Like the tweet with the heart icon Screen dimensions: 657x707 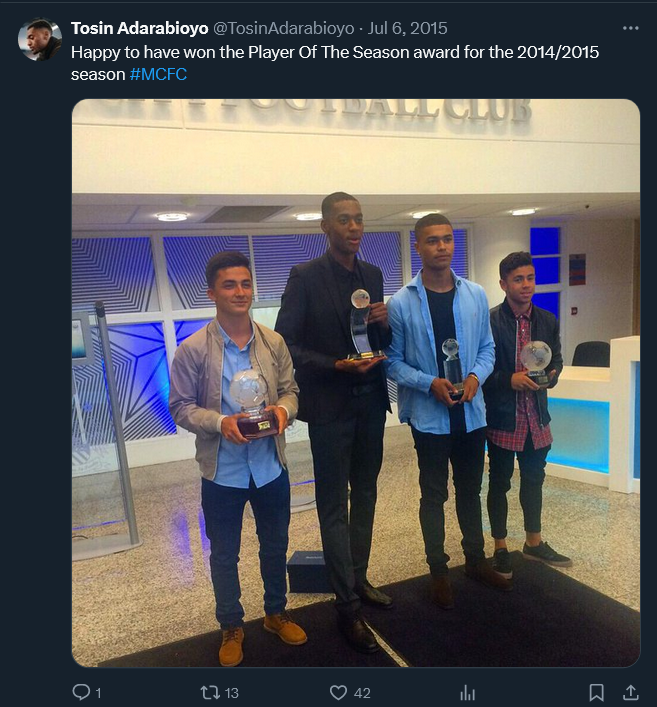338,692
